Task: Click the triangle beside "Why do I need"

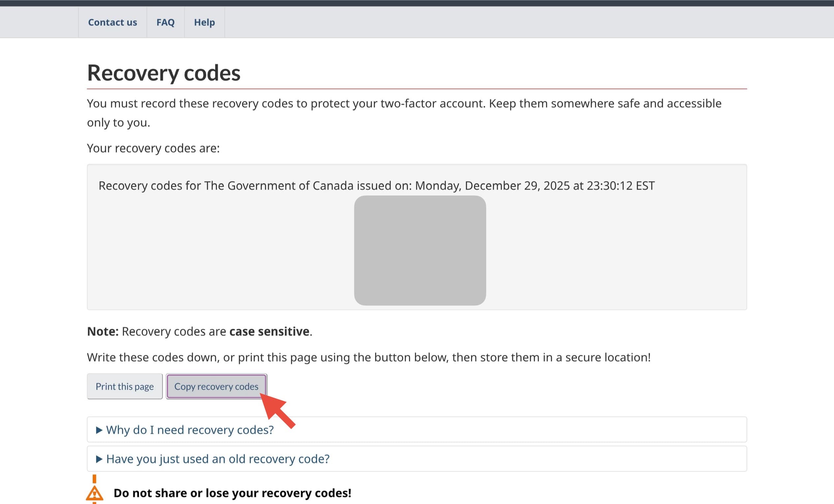Action: pos(99,430)
